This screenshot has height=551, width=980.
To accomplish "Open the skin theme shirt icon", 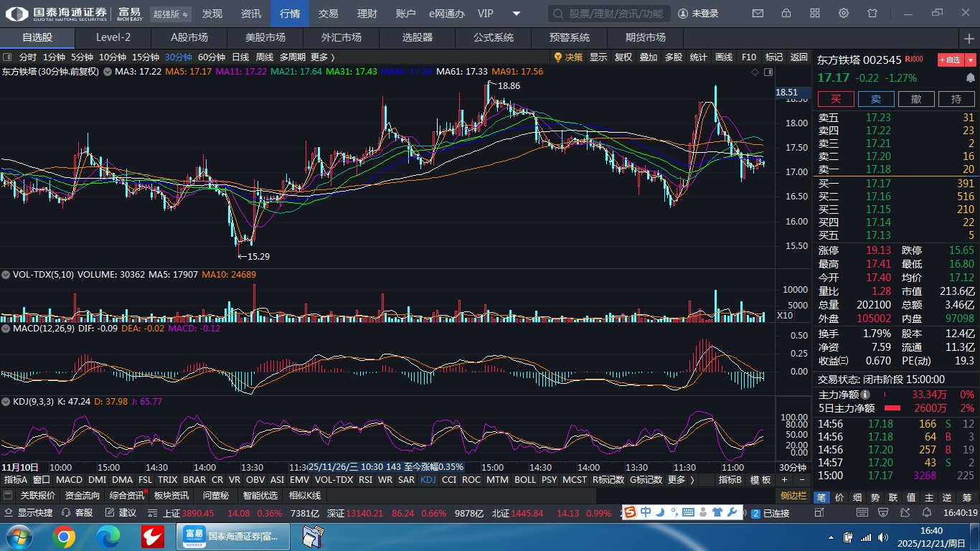I will [872, 14].
